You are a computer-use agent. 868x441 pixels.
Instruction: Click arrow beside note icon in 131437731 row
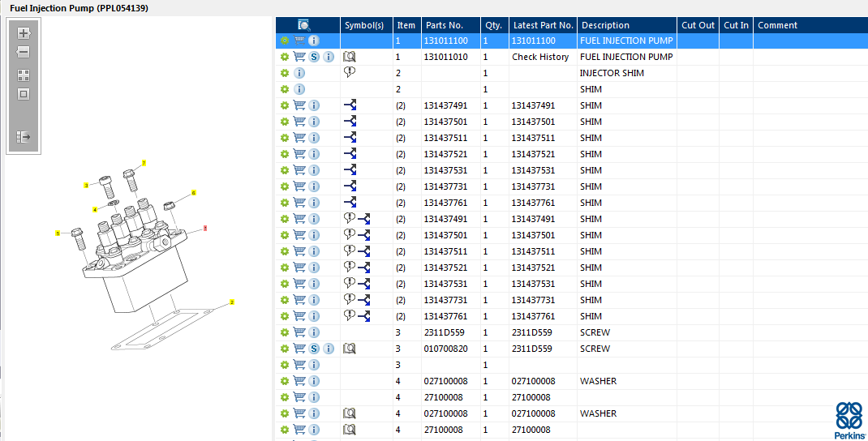tap(363, 301)
